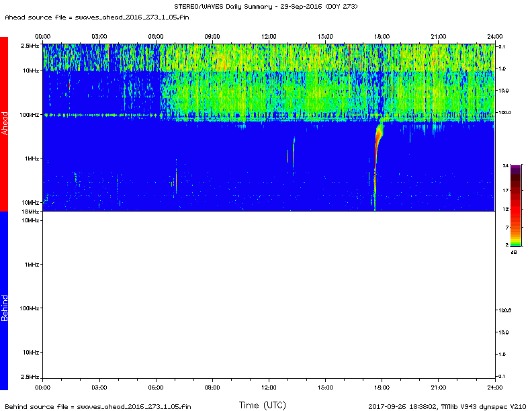Click the 16MHz frequency label

[30, 212]
